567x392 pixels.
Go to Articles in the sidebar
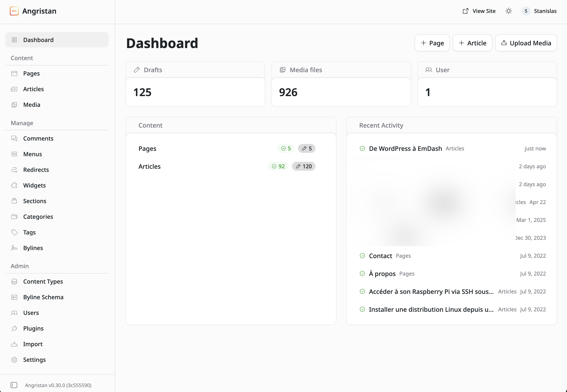click(57, 89)
